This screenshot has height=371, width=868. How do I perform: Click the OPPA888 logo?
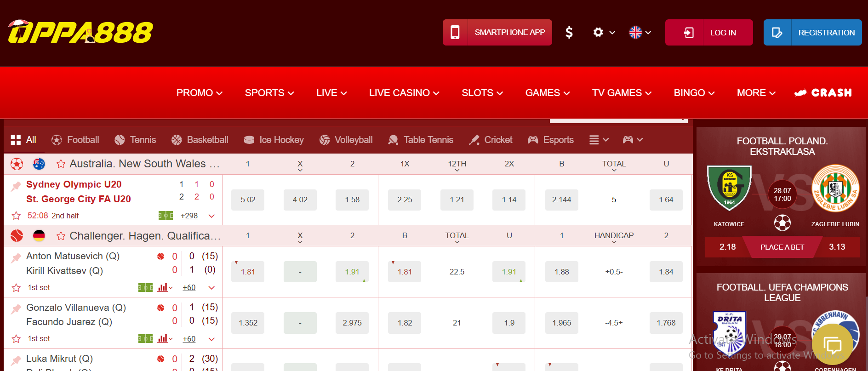point(80,32)
